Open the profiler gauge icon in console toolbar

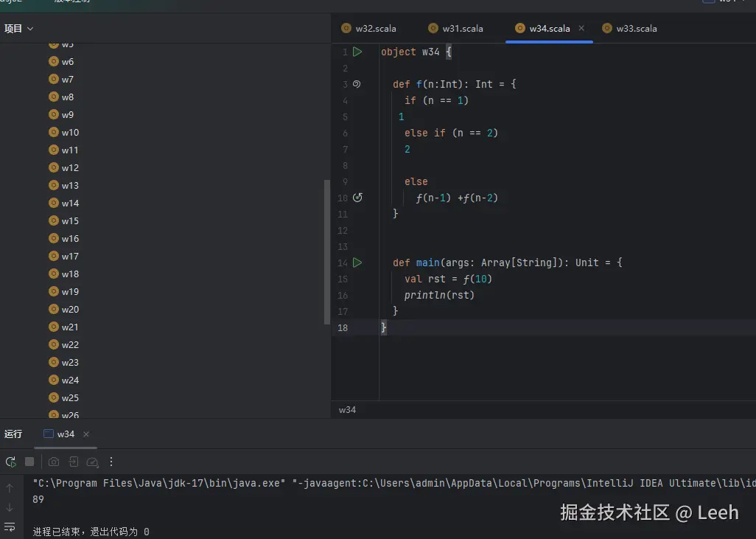coord(92,462)
